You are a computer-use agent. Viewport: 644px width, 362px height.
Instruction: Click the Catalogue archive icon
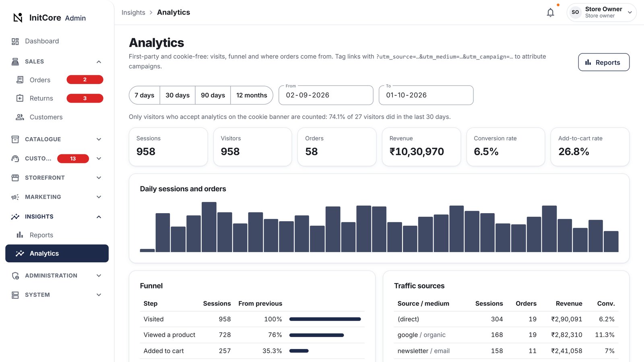15,139
